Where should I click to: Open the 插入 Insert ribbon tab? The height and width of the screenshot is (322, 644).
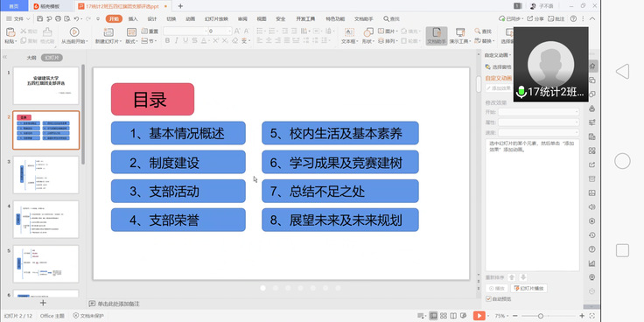pos(133,19)
